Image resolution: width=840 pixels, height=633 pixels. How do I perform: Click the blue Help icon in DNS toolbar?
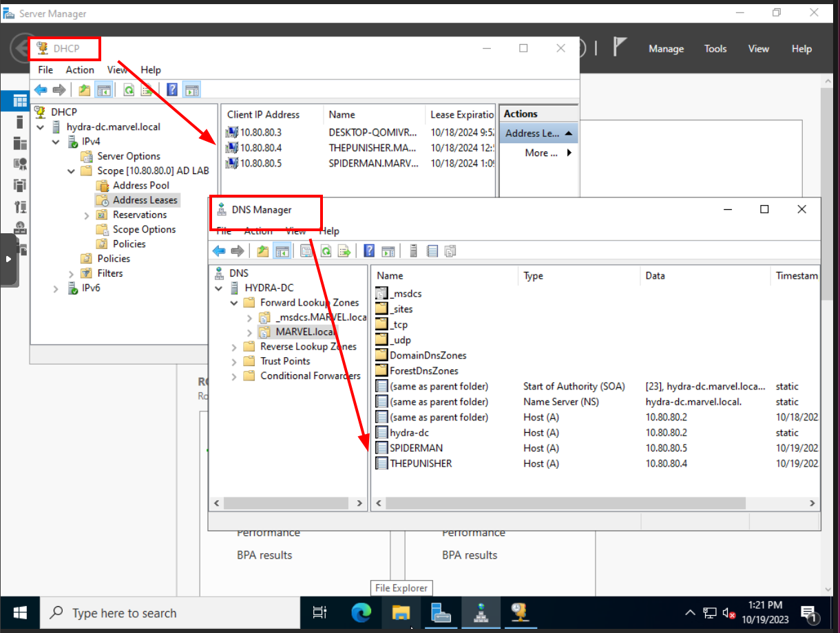coord(369,251)
